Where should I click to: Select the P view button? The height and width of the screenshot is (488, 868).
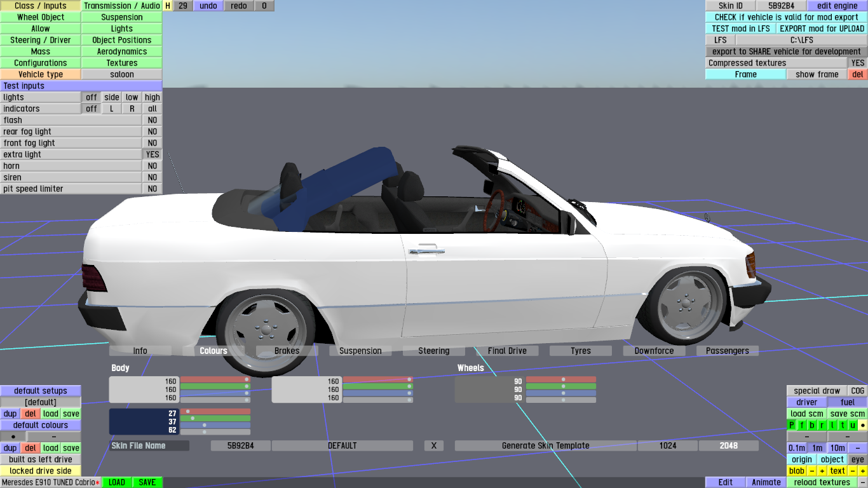point(792,425)
